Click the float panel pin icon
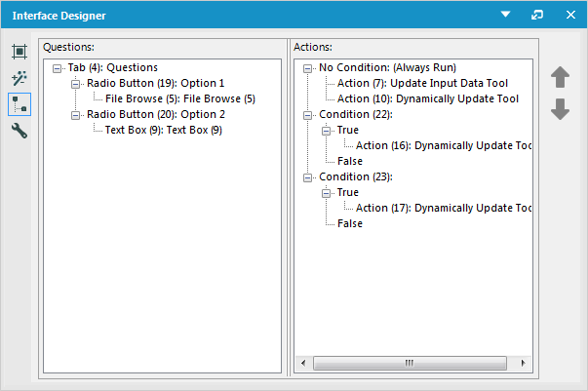 pyautogui.click(x=537, y=16)
